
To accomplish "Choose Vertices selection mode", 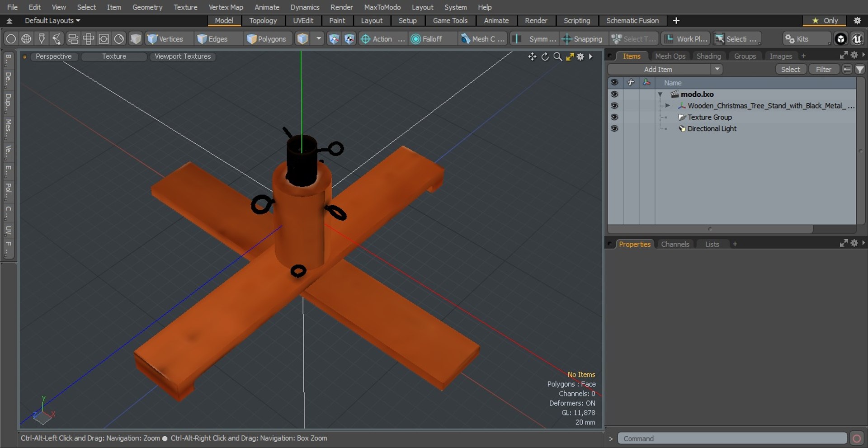I will tap(165, 39).
